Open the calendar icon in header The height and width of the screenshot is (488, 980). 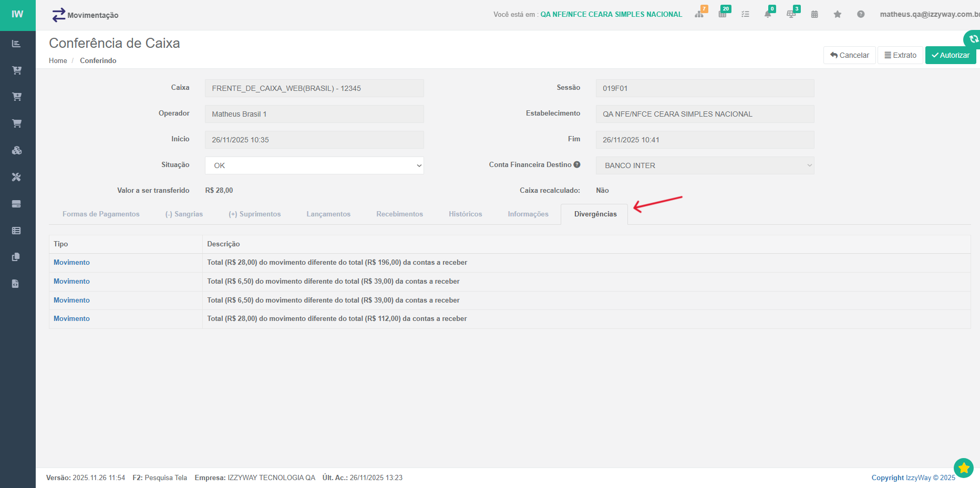814,14
